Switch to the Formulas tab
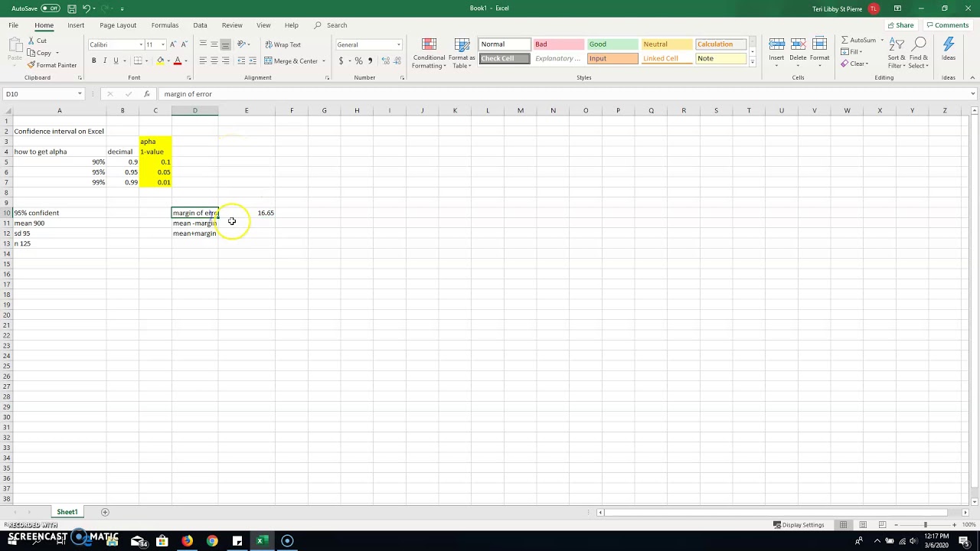Image resolution: width=980 pixels, height=551 pixels. click(165, 25)
